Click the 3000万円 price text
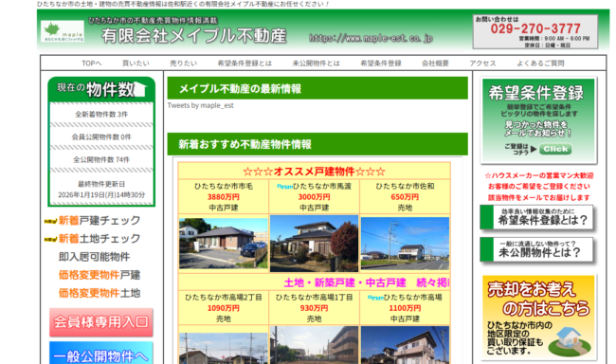616x364 pixels. (314, 197)
